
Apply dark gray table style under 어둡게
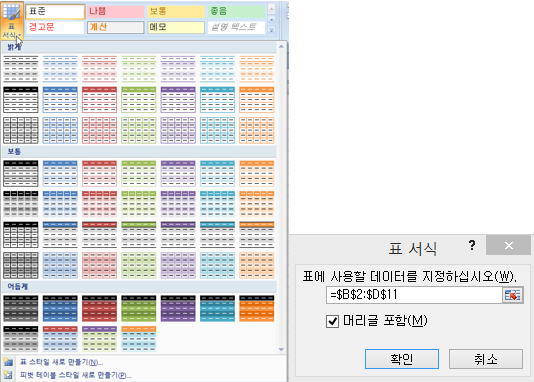(21, 308)
